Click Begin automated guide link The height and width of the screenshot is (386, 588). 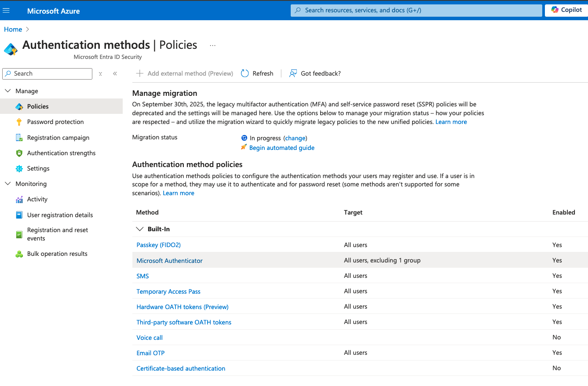point(281,148)
